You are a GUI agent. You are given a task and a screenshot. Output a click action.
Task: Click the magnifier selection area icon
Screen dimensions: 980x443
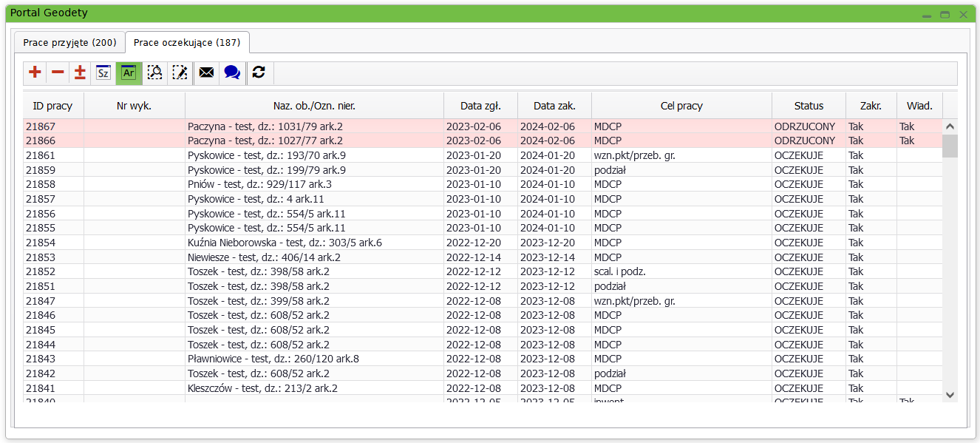pyautogui.click(x=154, y=72)
